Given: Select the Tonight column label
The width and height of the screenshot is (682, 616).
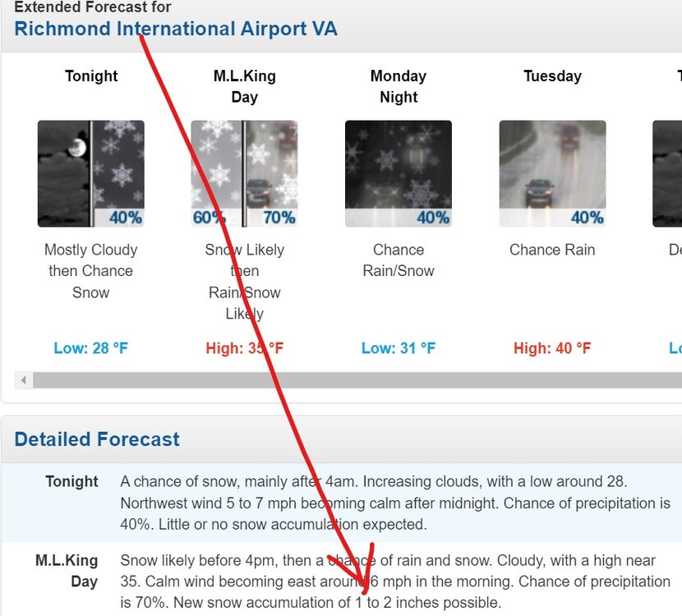Looking at the screenshot, I should (91, 76).
